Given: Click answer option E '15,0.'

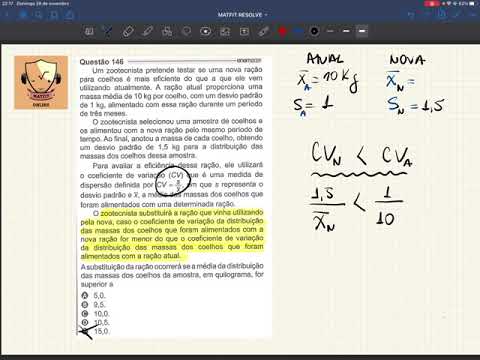Looking at the screenshot, I should pyautogui.click(x=95, y=331).
